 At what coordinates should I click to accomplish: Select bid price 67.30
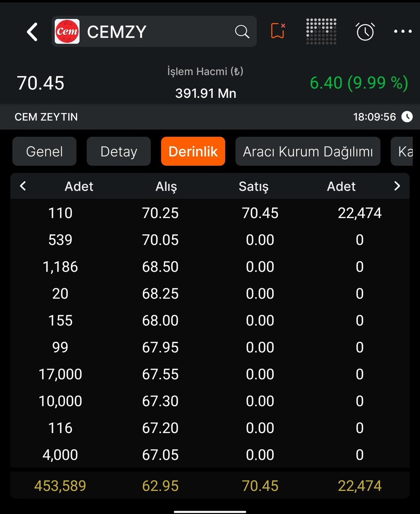pyautogui.click(x=160, y=401)
